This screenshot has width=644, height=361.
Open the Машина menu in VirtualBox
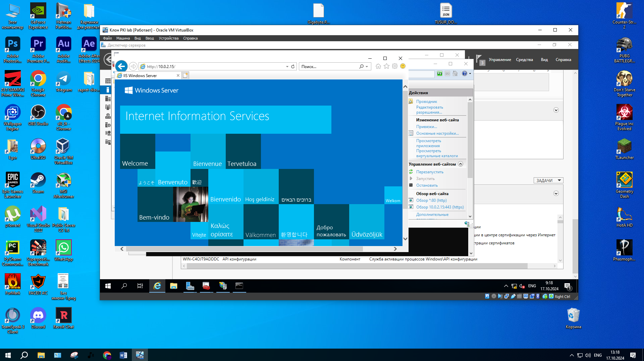[x=123, y=38]
